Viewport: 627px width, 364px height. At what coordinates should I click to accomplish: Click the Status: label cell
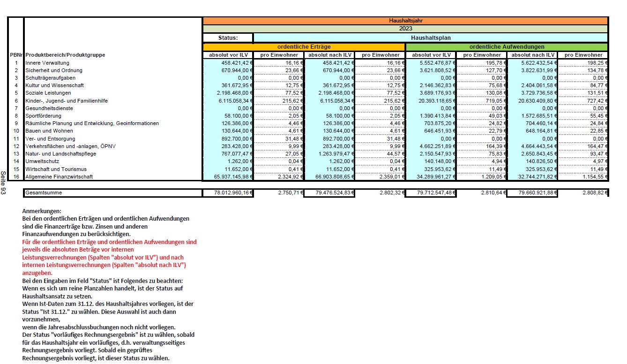coord(228,38)
